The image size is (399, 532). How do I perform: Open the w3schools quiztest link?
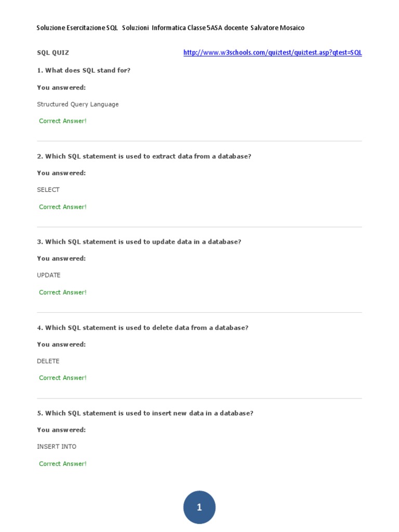pyautogui.click(x=272, y=53)
